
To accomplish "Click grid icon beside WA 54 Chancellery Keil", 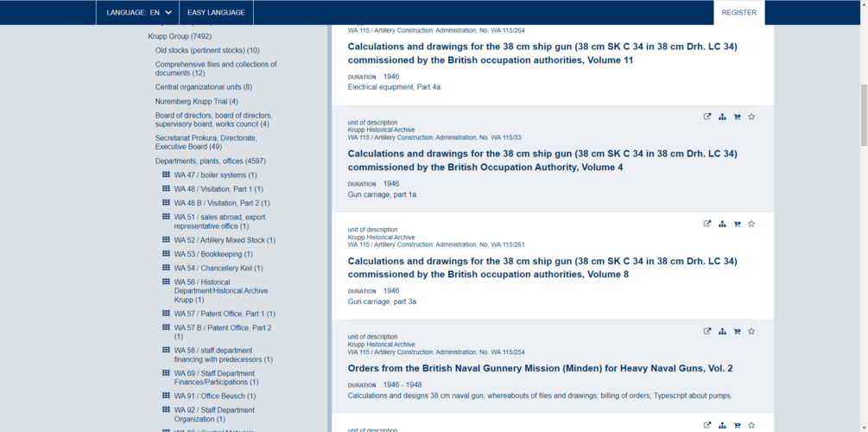I will pos(166,267).
